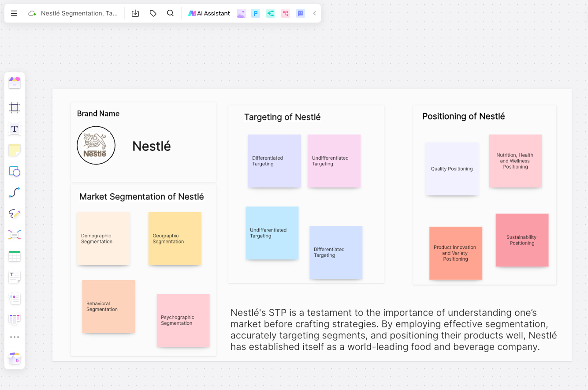The image size is (588, 390).
Task: Open the Boardmix resource box icon
Action: click(15, 358)
